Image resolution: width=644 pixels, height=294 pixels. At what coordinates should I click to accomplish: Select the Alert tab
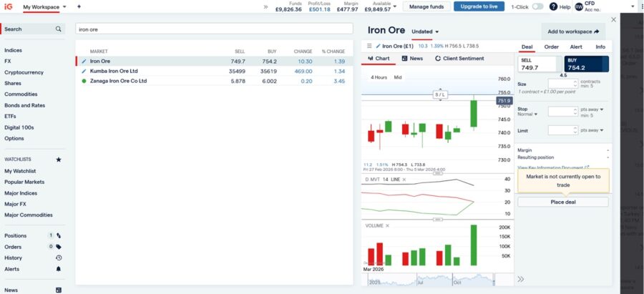coord(576,46)
